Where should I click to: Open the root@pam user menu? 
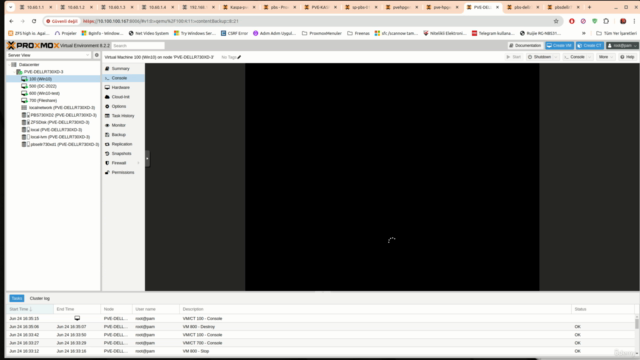(x=622, y=45)
